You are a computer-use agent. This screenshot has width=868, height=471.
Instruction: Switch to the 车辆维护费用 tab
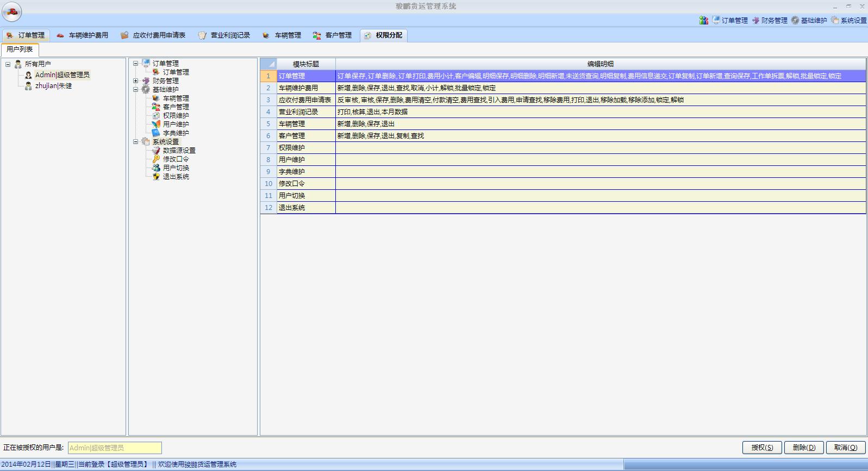pos(83,35)
